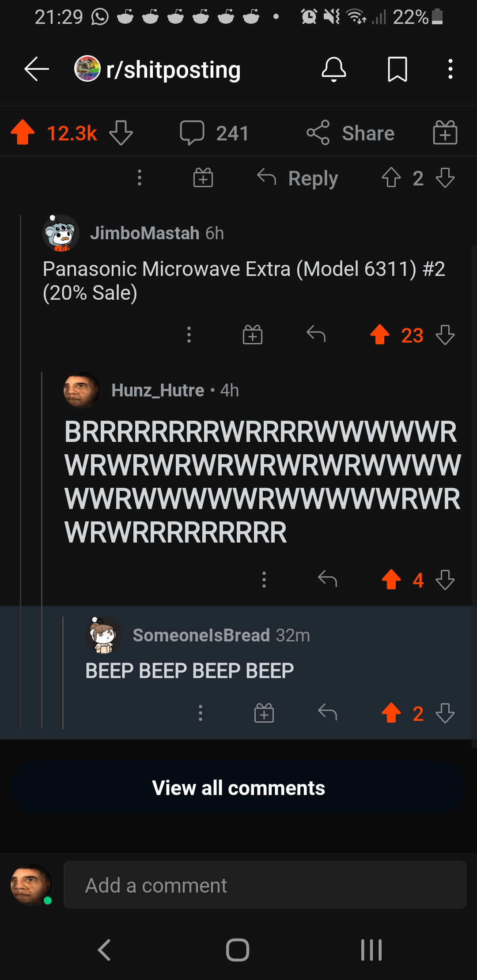Reply to Hunz_Hutre's BRRRR comment

pyautogui.click(x=328, y=579)
